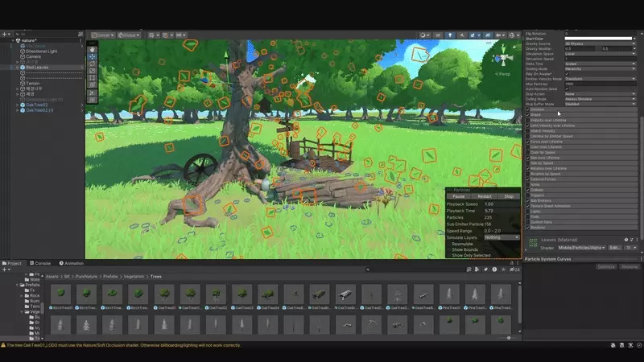644x362 pixels.
Task: Open the Simulate Layers dropdown
Action: click(x=502, y=237)
